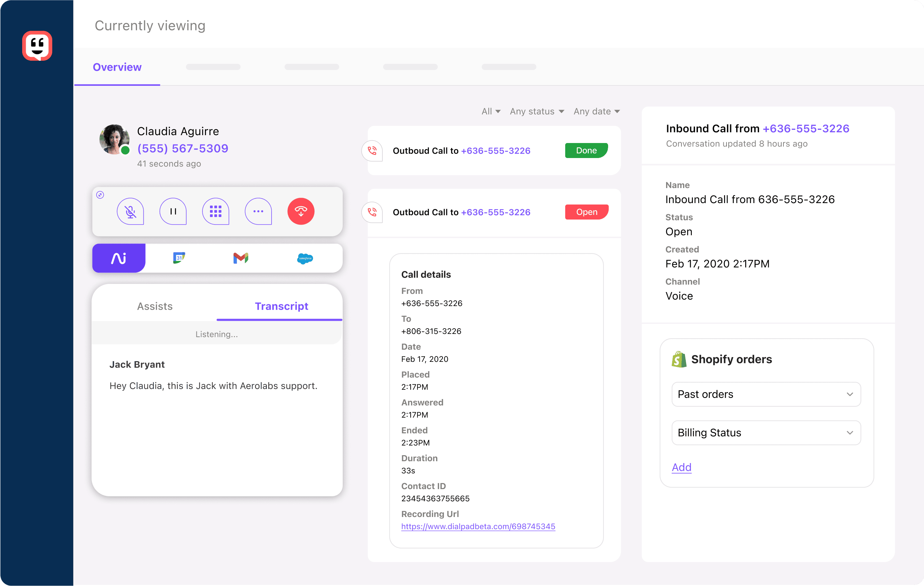Toggle the Done status on the first call
Viewport: 924px width, 586px height.
(586, 150)
